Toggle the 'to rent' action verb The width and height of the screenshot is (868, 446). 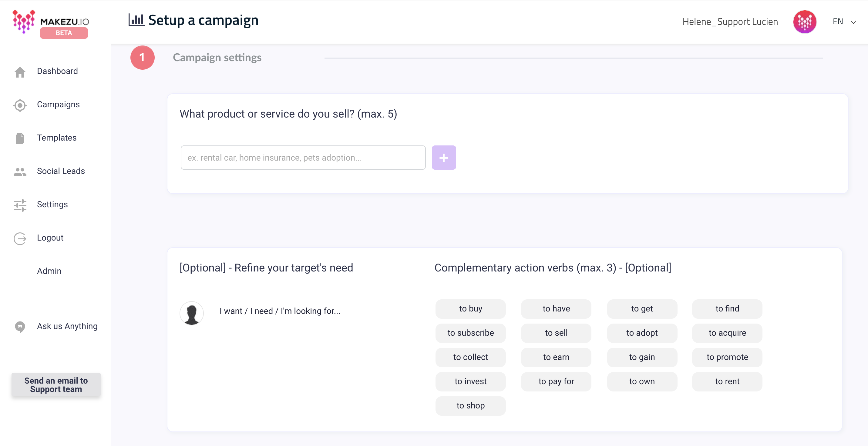coord(727,381)
